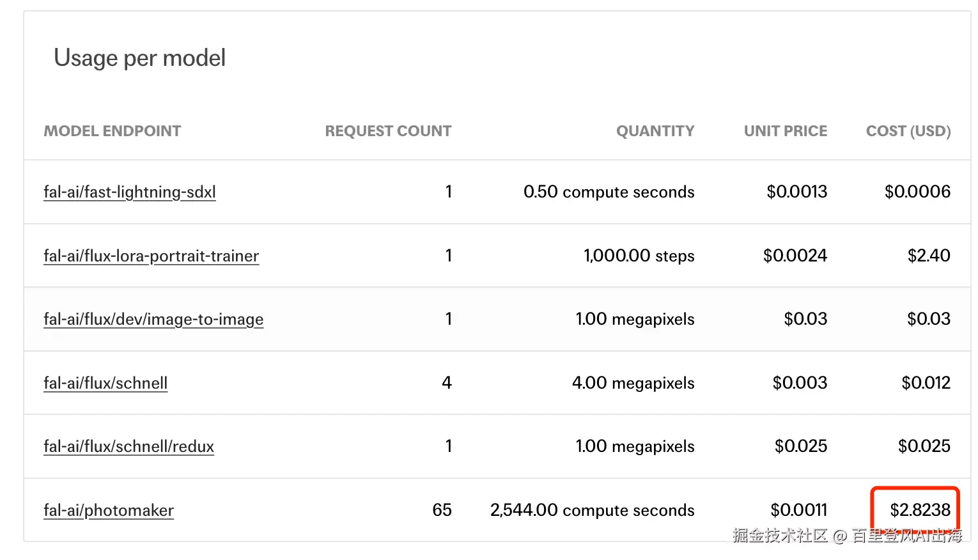
Task: Open the fal-ai/fast-lightning-sdxl endpoint link
Action: point(130,192)
